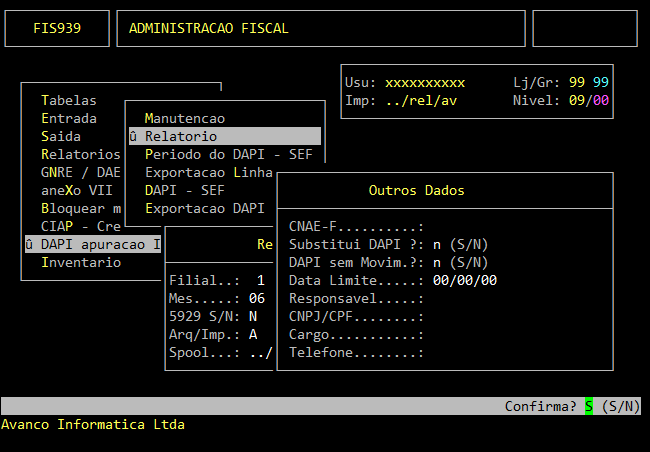
Task: Click the Data Limite date field
Action: [464, 280]
